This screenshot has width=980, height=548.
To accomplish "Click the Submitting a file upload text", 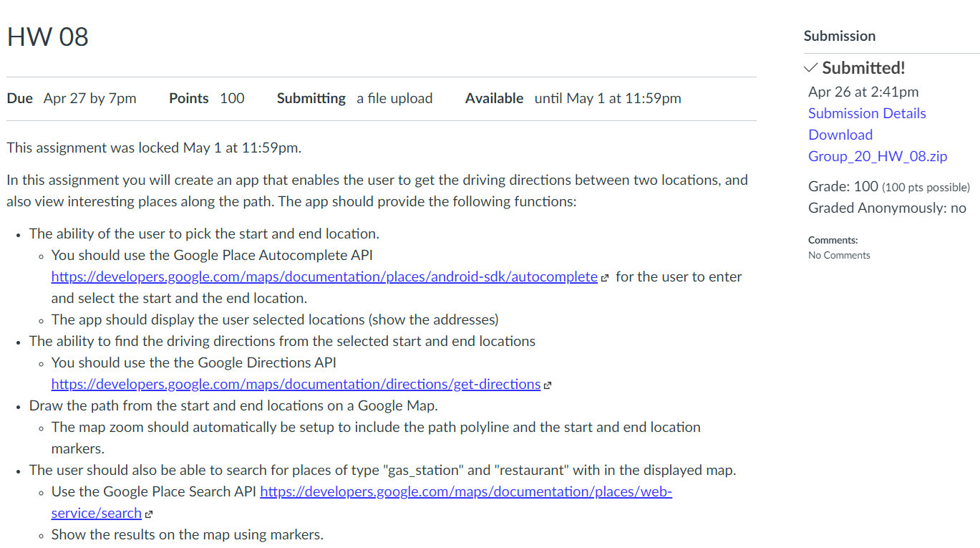I will point(355,98).
